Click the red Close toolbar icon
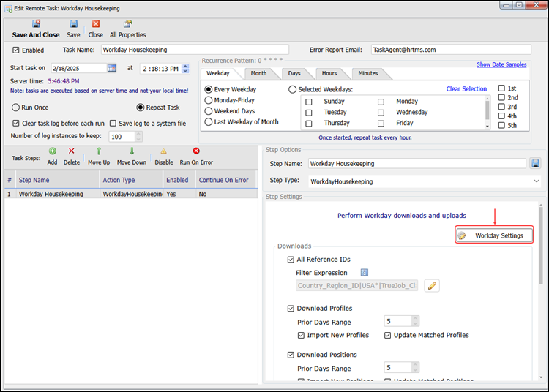This screenshot has width=549, height=392. point(96,24)
